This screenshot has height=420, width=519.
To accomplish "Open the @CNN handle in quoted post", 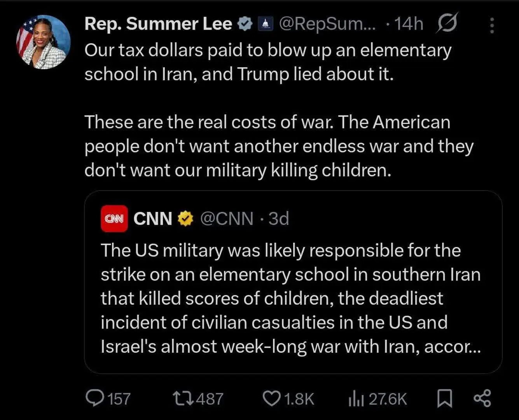I will [227, 219].
